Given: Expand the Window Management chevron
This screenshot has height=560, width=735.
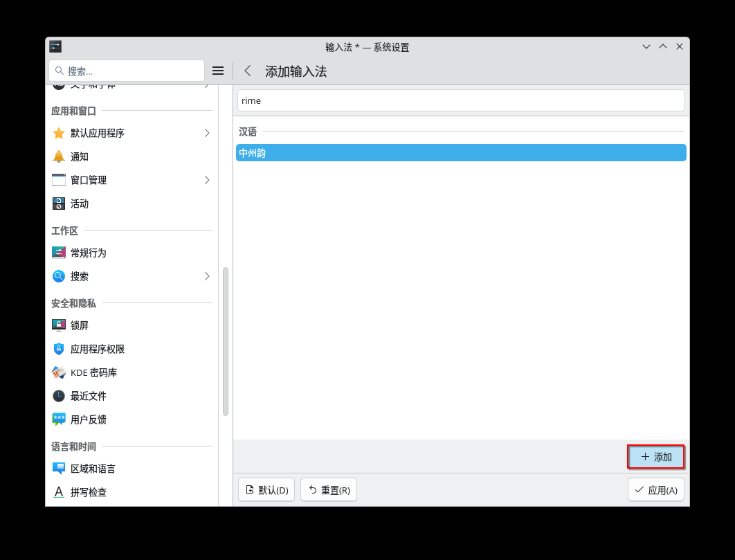Looking at the screenshot, I should pos(206,180).
